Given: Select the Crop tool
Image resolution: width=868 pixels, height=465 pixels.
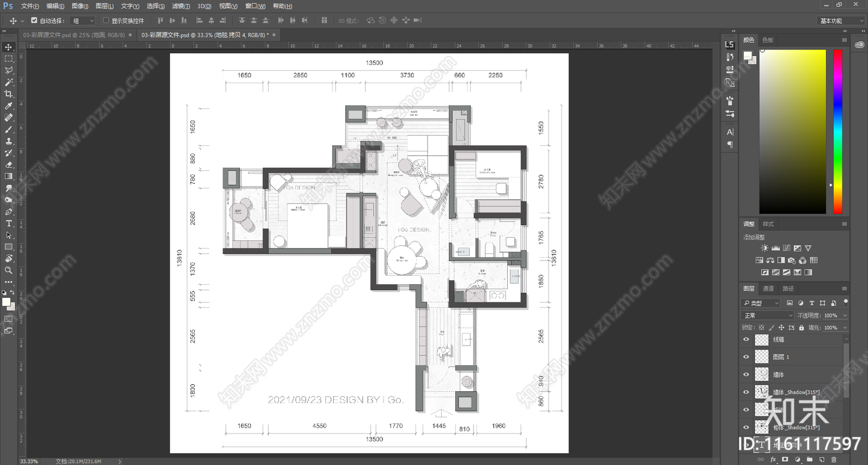Looking at the screenshot, I should (9, 94).
